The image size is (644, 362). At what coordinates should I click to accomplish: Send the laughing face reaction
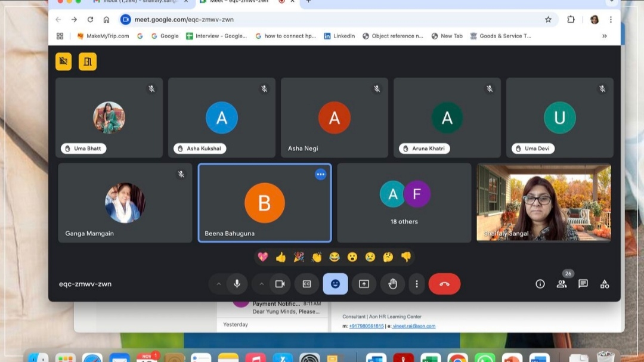pyautogui.click(x=335, y=257)
